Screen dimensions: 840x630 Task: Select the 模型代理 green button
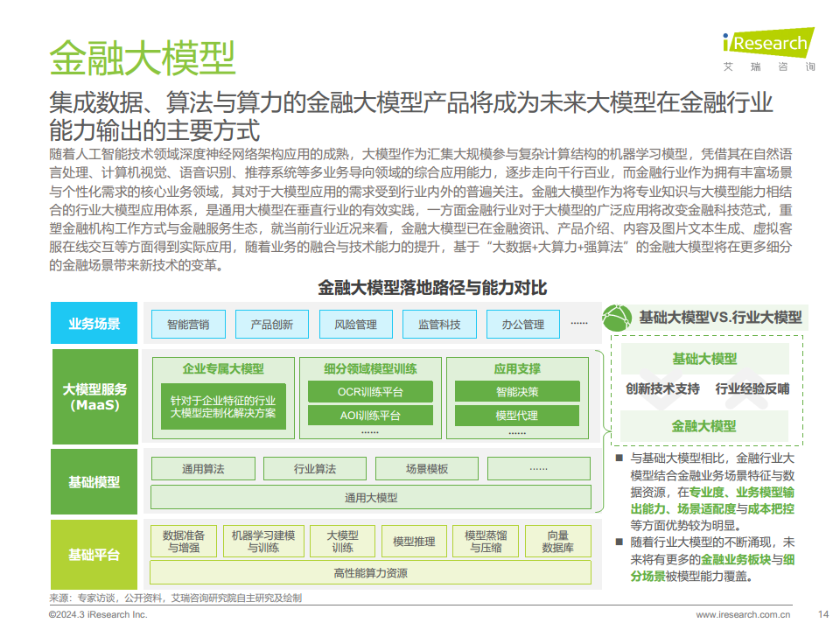point(516,416)
